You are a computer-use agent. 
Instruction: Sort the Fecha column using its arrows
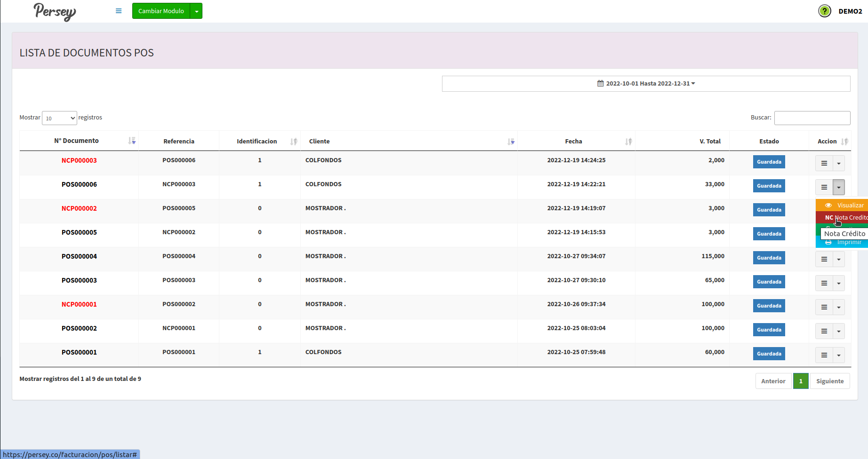point(628,142)
